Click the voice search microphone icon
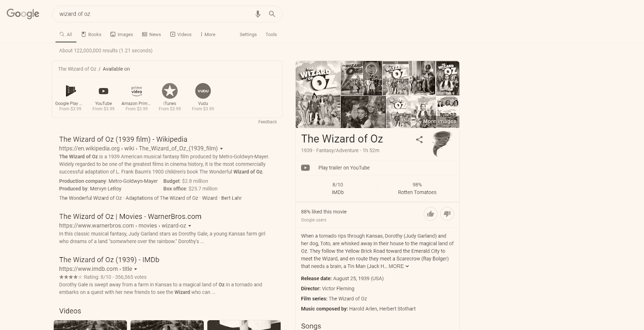Image resolution: width=644 pixels, height=330 pixels. pyautogui.click(x=258, y=14)
